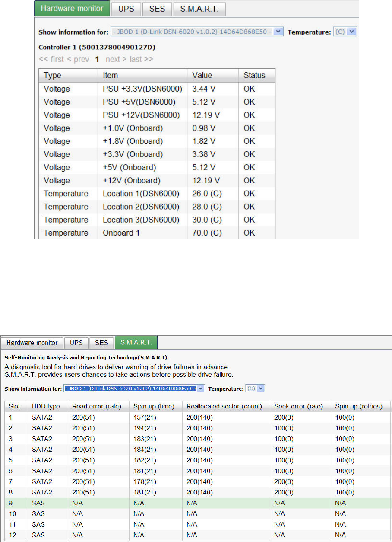
Task: Open the active green Hardware monitor tab
Action: (x=72, y=9)
